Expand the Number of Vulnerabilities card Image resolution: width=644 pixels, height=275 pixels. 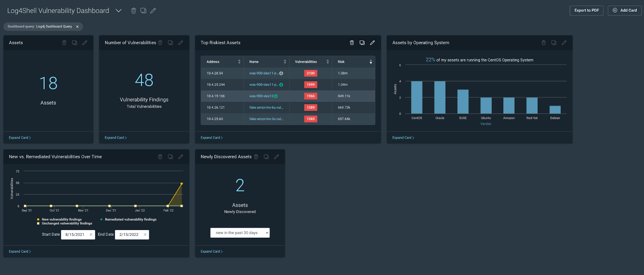pyautogui.click(x=116, y=137)
